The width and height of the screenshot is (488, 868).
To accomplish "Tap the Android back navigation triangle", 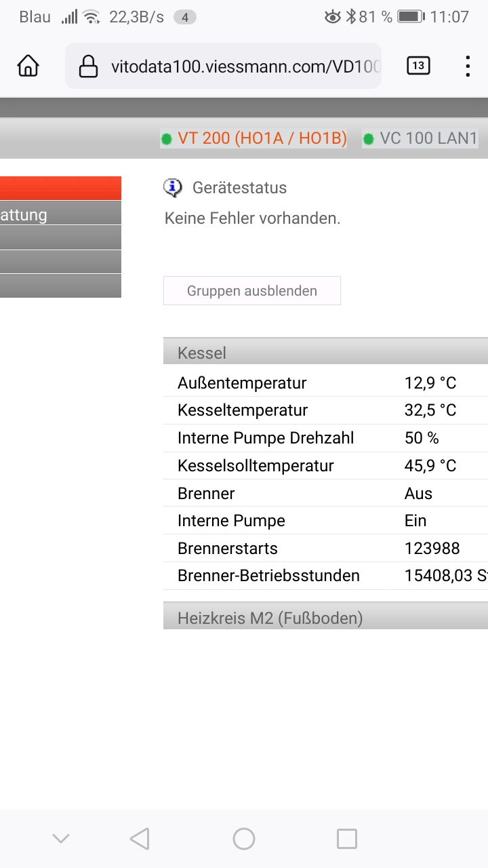I will (x=140, y=839).
